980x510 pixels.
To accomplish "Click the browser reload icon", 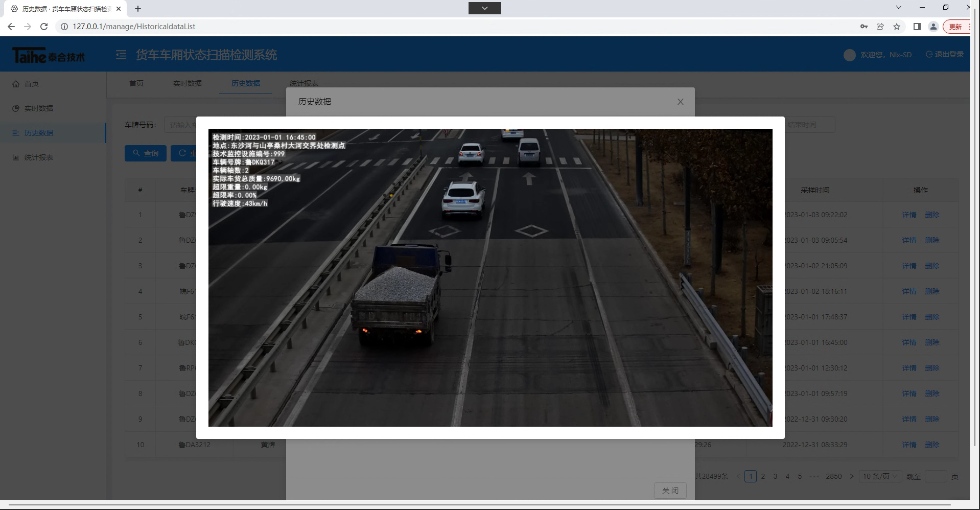I will click(x=44, y=27).
